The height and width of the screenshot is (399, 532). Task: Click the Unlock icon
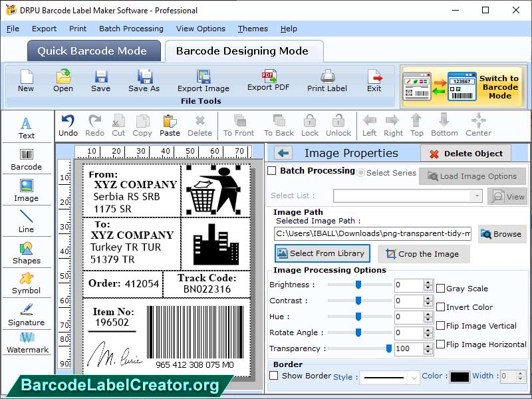coord(338,126)
